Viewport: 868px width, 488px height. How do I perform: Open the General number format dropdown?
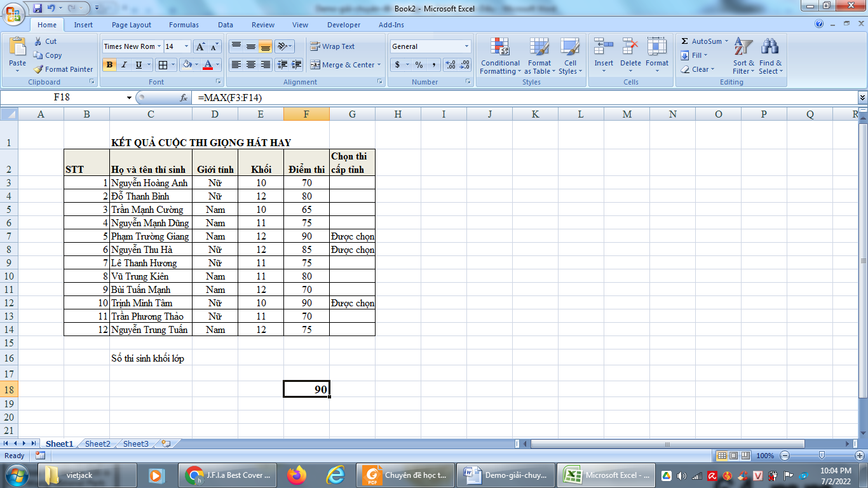466,46
